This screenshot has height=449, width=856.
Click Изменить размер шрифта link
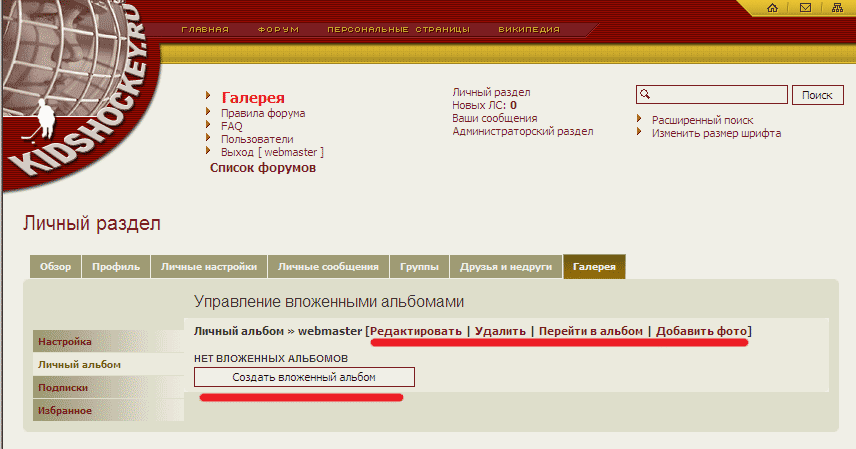click(716, 133)
